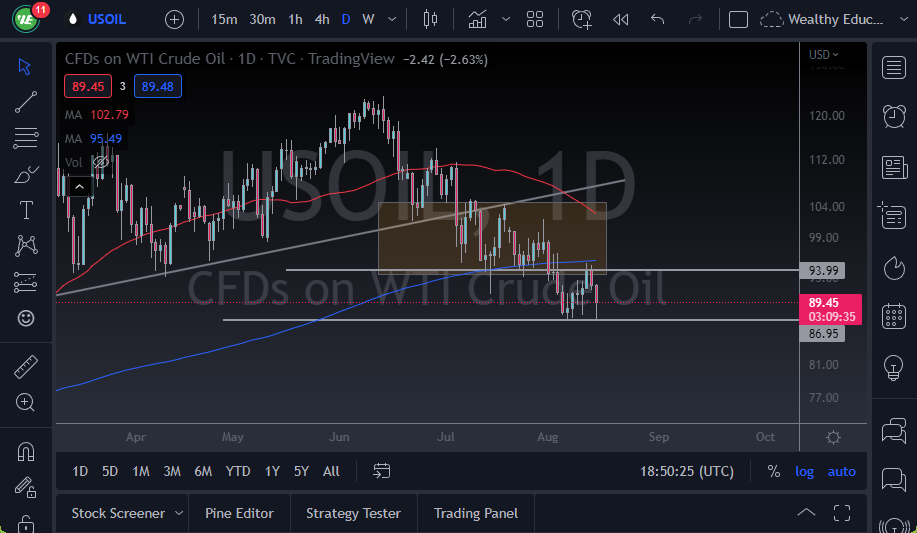Viewport: 917px width, 533px height.
Task: Toggle volume indicator visibility eye icon
Action: [x=101, y=162]
